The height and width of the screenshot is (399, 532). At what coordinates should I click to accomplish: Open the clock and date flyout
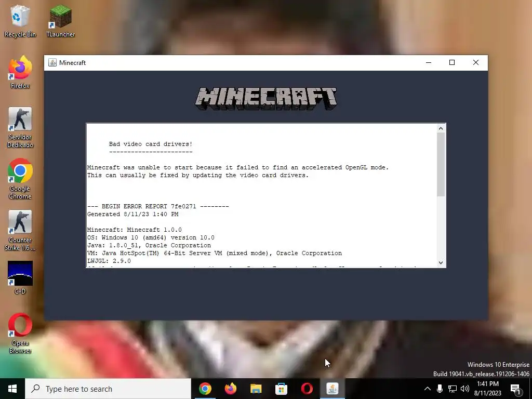[487, 389]
